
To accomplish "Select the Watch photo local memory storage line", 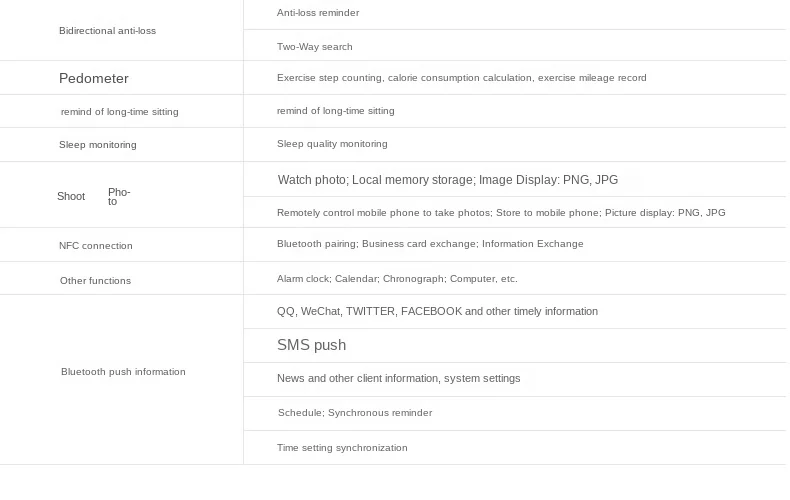I will coord(448,180).
